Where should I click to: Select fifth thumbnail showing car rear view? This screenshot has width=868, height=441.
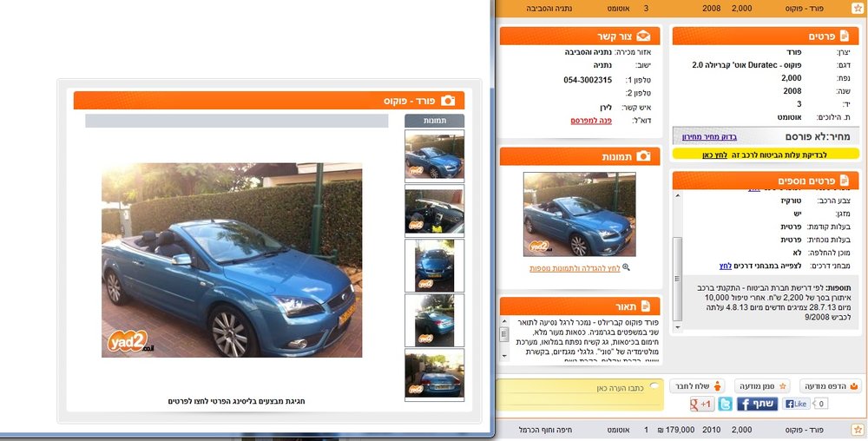coord(435,375)
